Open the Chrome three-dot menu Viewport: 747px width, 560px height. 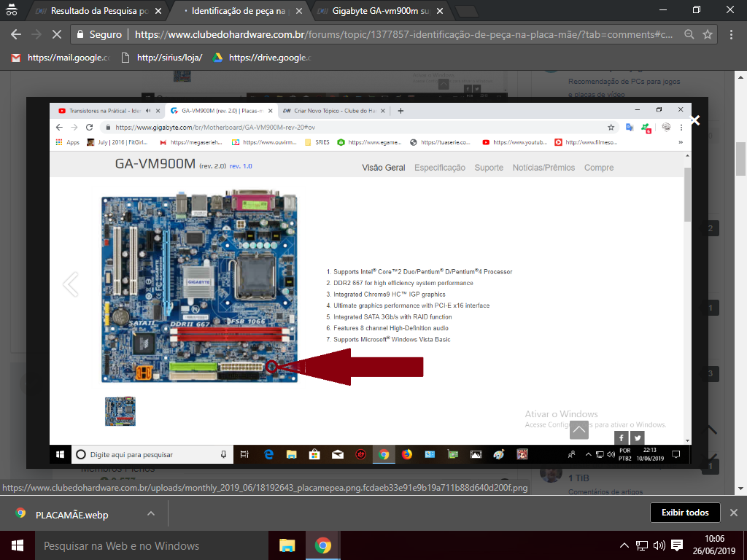731,34
